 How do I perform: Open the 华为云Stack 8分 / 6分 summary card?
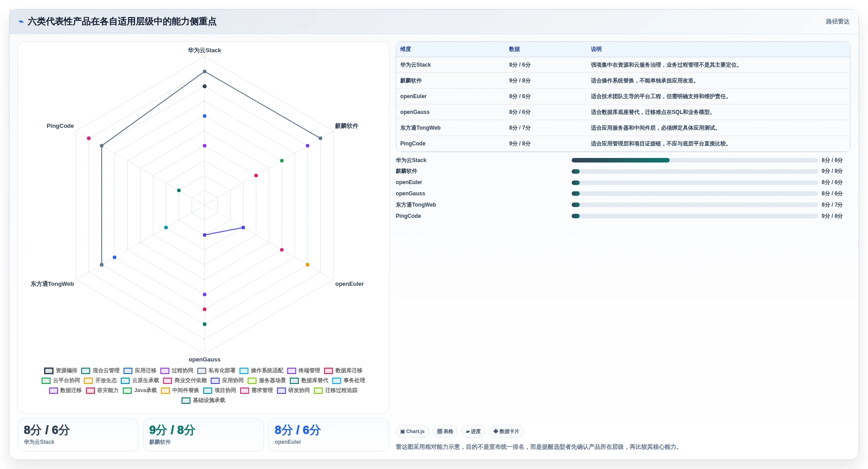coord(78,435)
